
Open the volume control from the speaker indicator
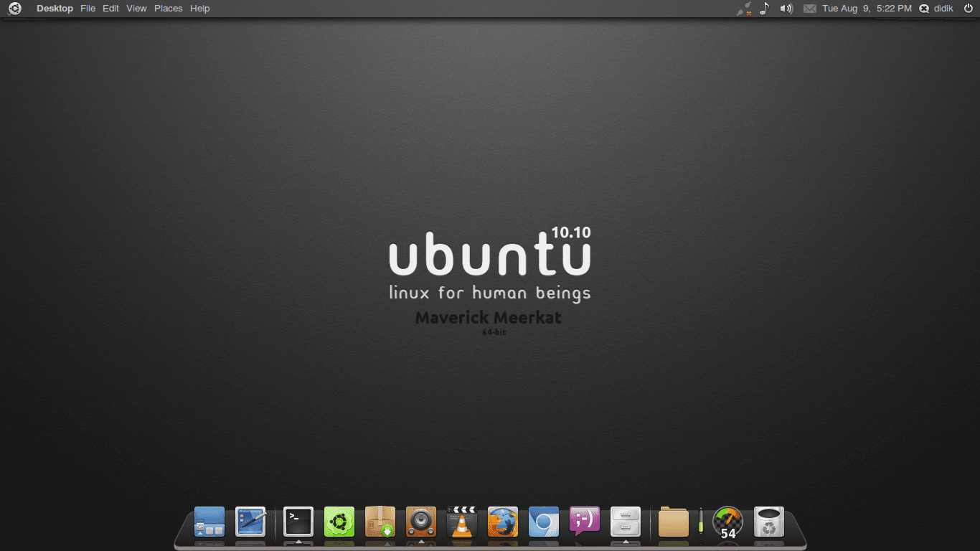tap(786, 8)
